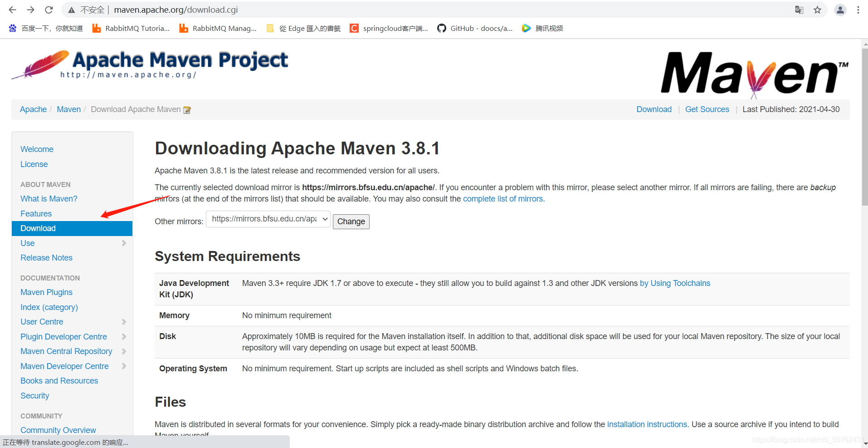Screen dimensions: 868x448
Task: Open Release Notes in the sidebar
Action: tap(46, 258)
